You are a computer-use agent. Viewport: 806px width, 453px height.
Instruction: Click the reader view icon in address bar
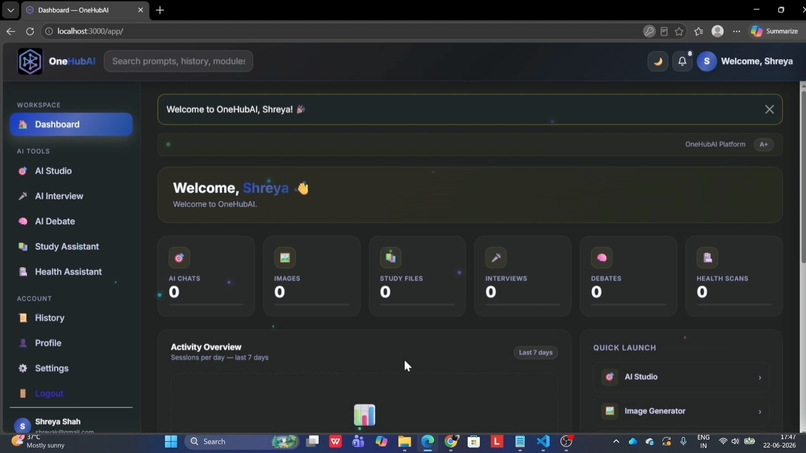coord(664,31)
